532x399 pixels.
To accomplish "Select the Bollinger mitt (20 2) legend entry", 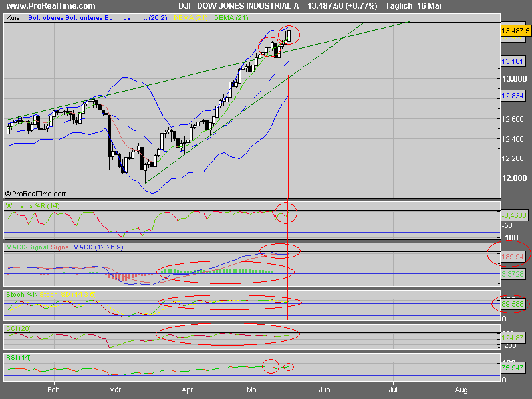I will click(136, 18).
